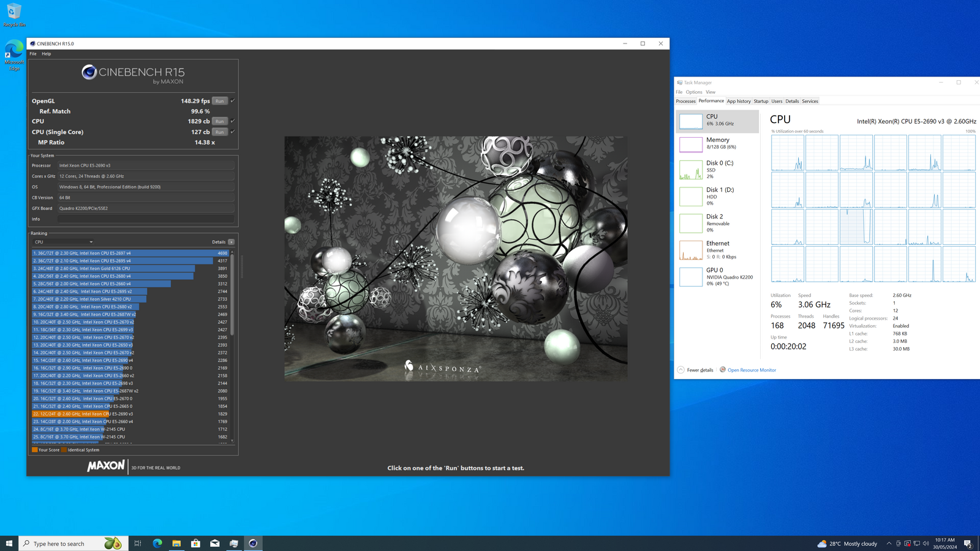
Task: Click the ranking scrollbar down arrow
Action: click(x=232, y=441)
